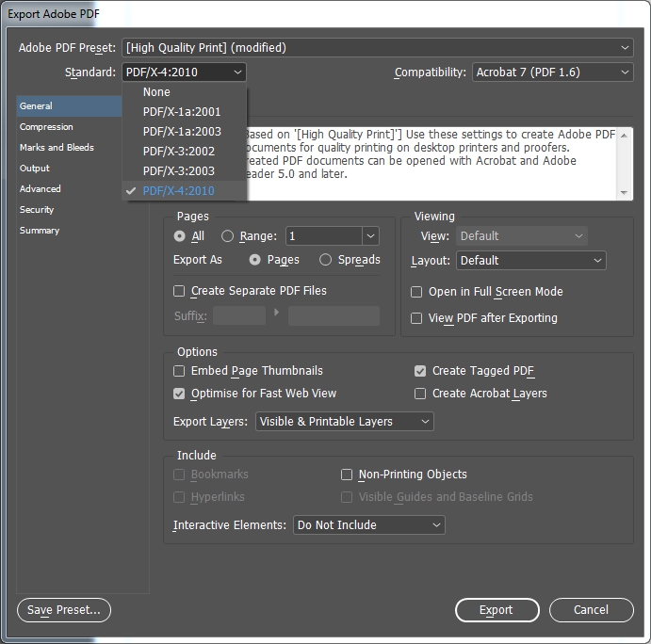Image resolution: width=651 pixels, height=644 pixels.
Task: Click the description box scroll down arrow
Action: coord(624,192)
